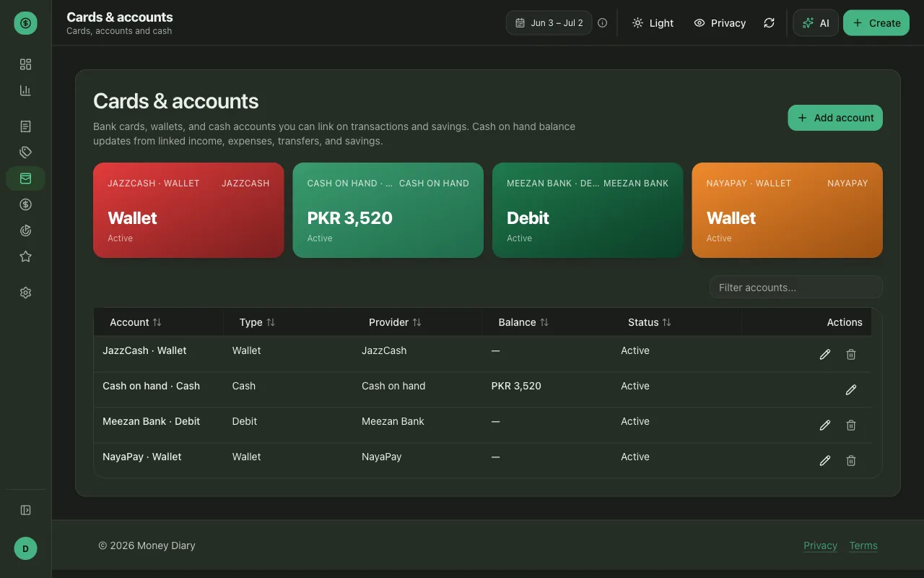Open the AI assistant button

(816, 23)
